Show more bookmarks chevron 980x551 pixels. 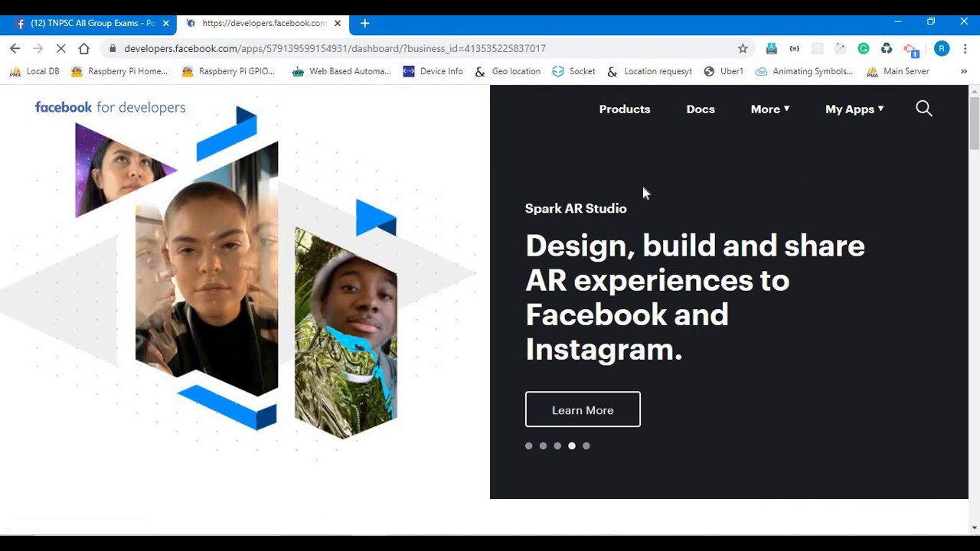coord(964,71)
